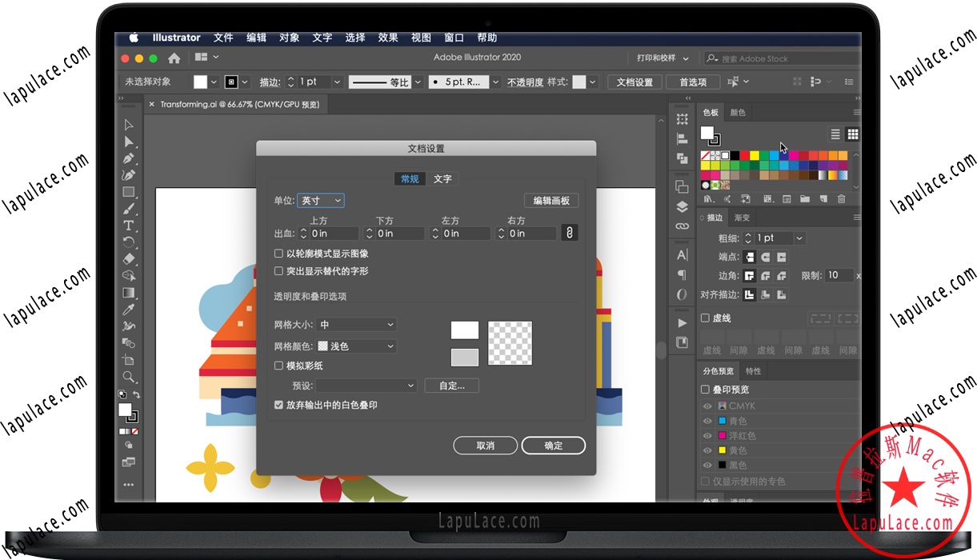Hide the 黑色 separation eye
This screenshot has height=560, width=977.
(x=707, y=465)
